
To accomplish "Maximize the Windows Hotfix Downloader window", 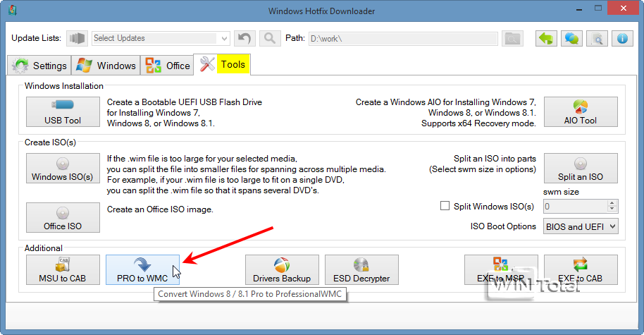I will (x=598, y=8).
